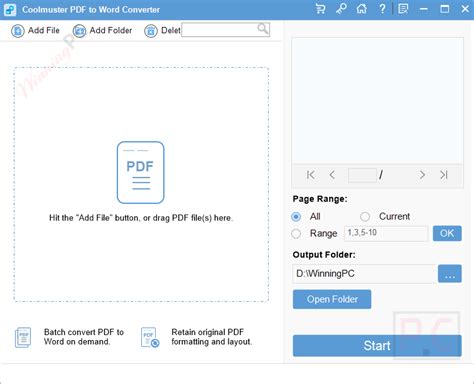Image resolution: width=474 pixels, height=384 pixels.
Task: Click the Add Folder toolbar button
Action: tap(102, 31)
